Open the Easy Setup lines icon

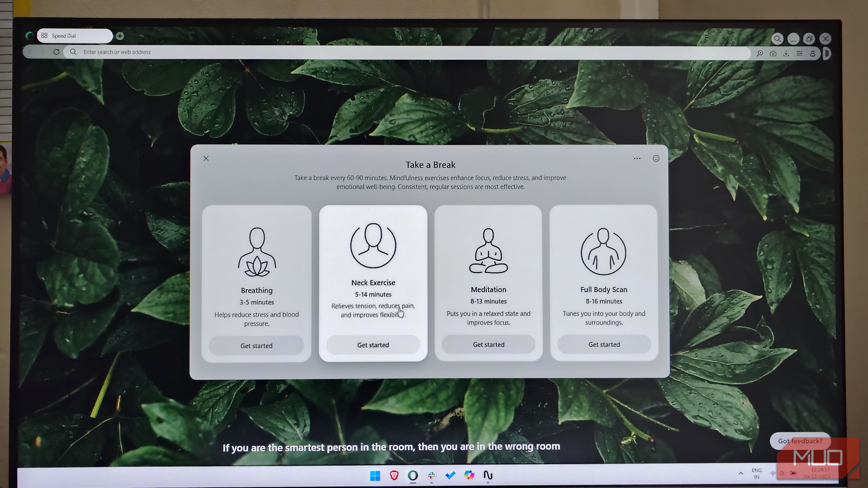[x=799, y=54]
